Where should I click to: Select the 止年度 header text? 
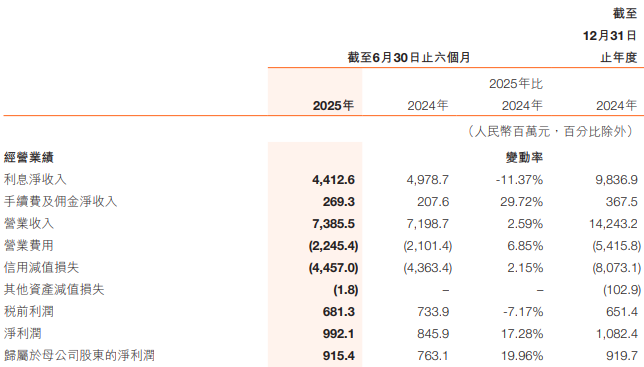(619, 57)
